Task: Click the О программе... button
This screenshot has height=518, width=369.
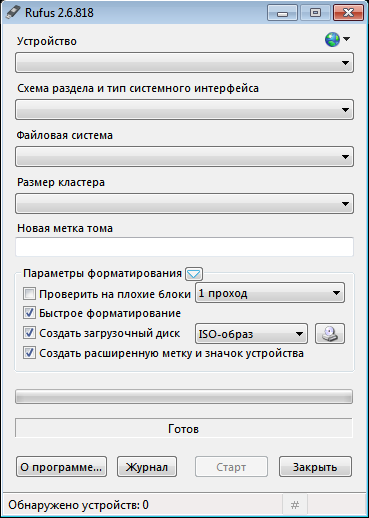Action: click(61, 467)
